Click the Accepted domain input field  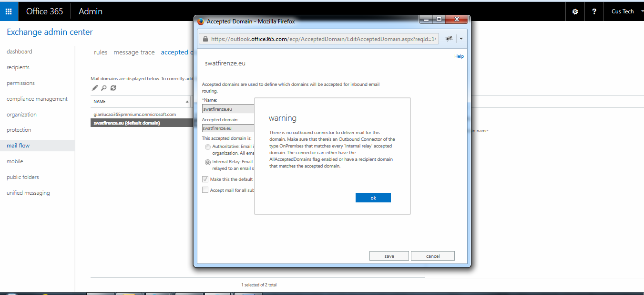228,128
